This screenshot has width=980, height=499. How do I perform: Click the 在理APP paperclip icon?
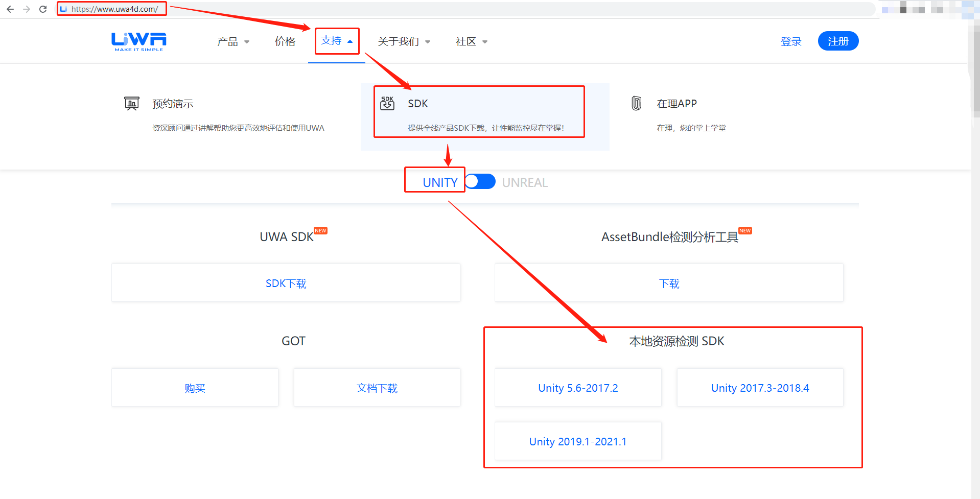[x=636, y=103]
